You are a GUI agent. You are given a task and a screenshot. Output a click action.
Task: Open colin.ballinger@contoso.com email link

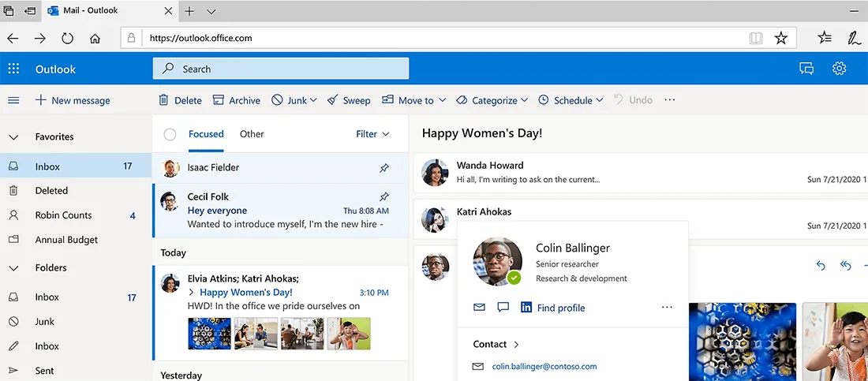coord(544,367)
